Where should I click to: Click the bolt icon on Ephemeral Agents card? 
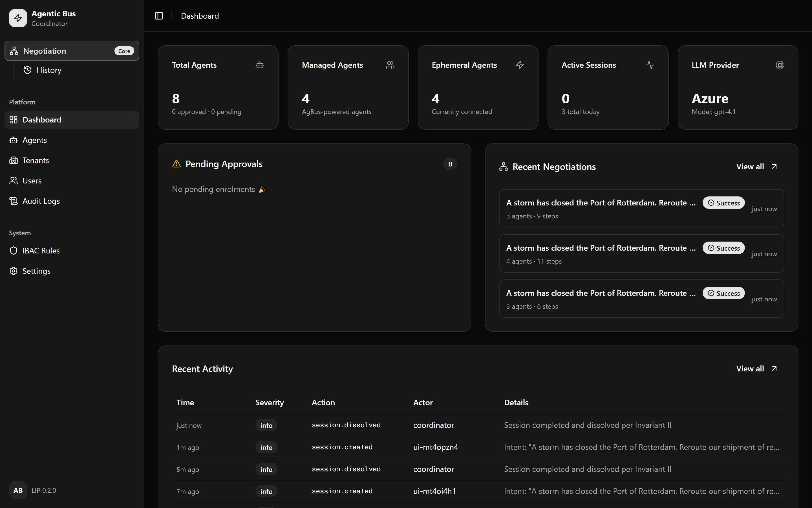pyautogui.click(x=520, y=65)
